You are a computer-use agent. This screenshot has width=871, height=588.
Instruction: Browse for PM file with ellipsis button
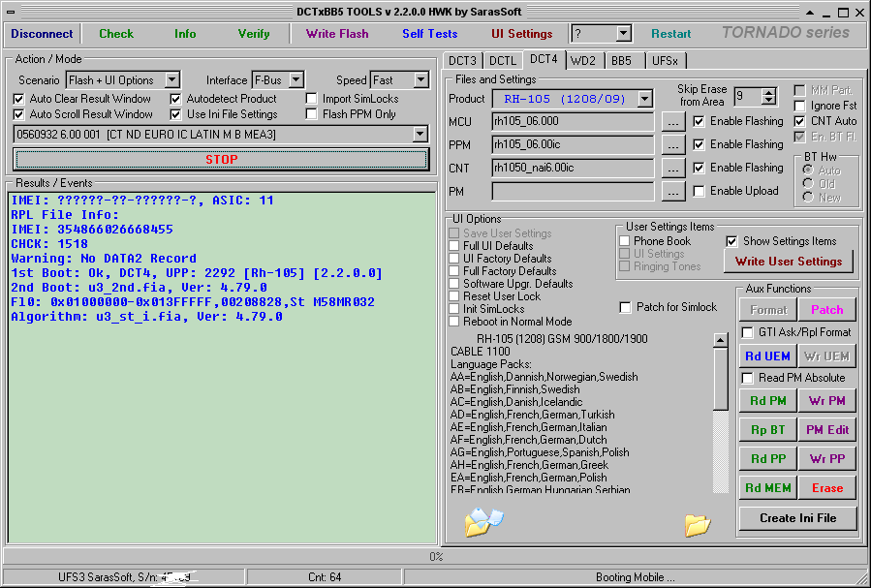pos(672,192)
